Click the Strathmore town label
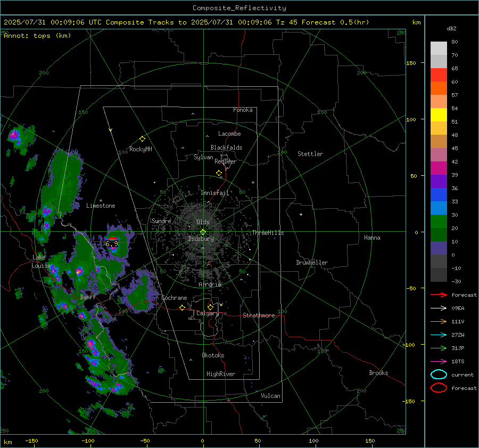Image resolution: width=479 pixels, height=448 pixels. [x=259, y=315]
